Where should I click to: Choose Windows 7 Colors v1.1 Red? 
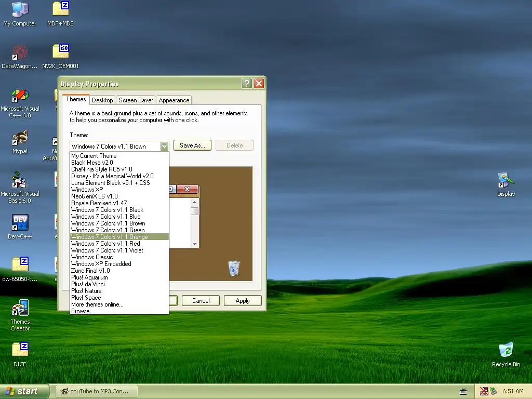(x=119, y=244)
